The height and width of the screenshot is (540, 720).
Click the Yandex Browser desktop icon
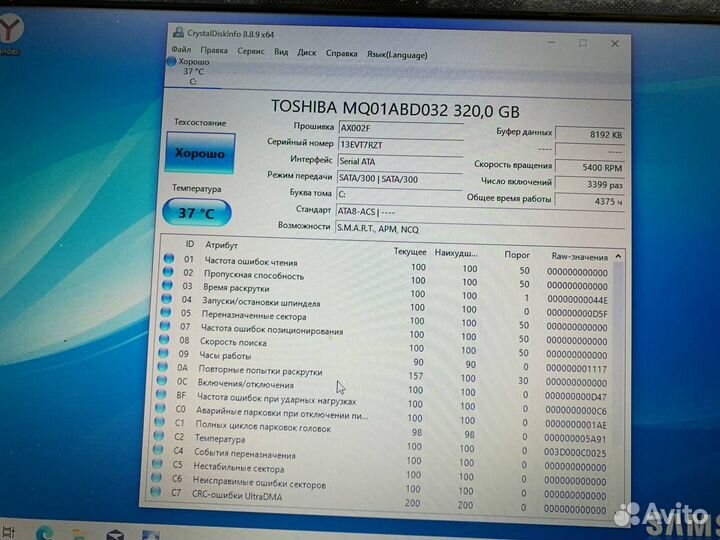tap(10, 32)
